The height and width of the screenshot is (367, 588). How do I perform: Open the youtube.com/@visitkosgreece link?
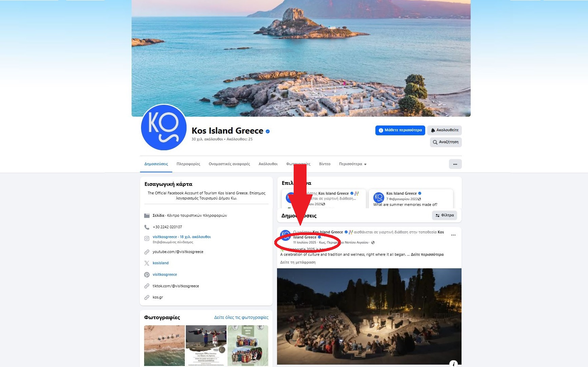coord(178,252)
